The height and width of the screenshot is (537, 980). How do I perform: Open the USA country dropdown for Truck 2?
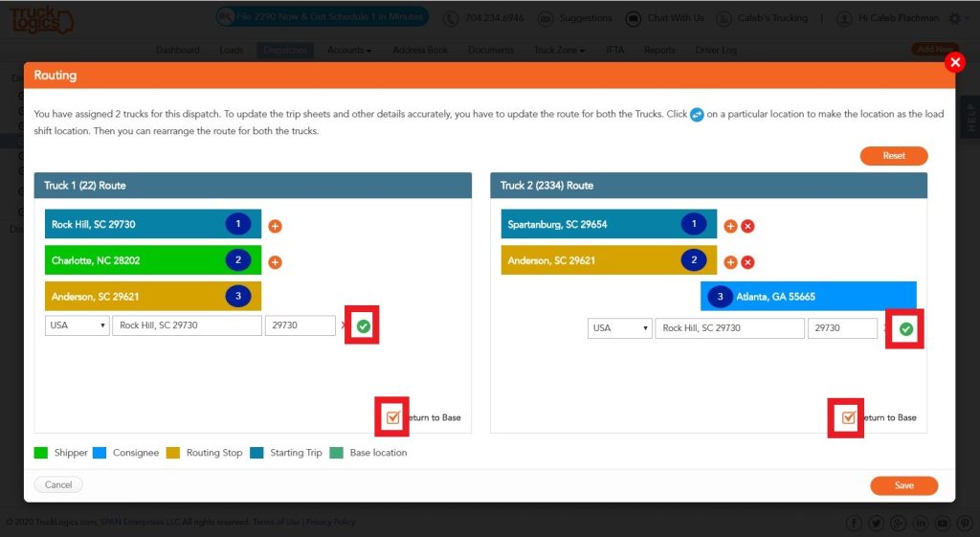pyautogui.click(x=620, y=327)
